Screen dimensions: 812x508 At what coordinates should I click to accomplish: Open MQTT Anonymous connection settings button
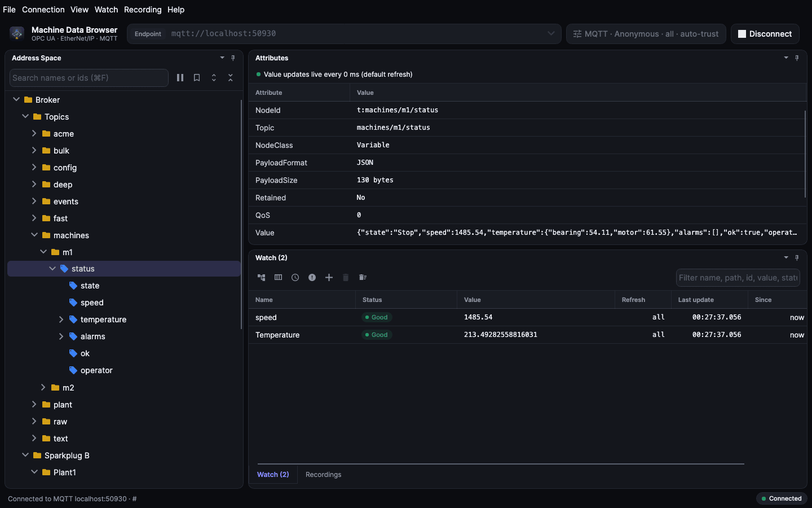coord(646,34)
